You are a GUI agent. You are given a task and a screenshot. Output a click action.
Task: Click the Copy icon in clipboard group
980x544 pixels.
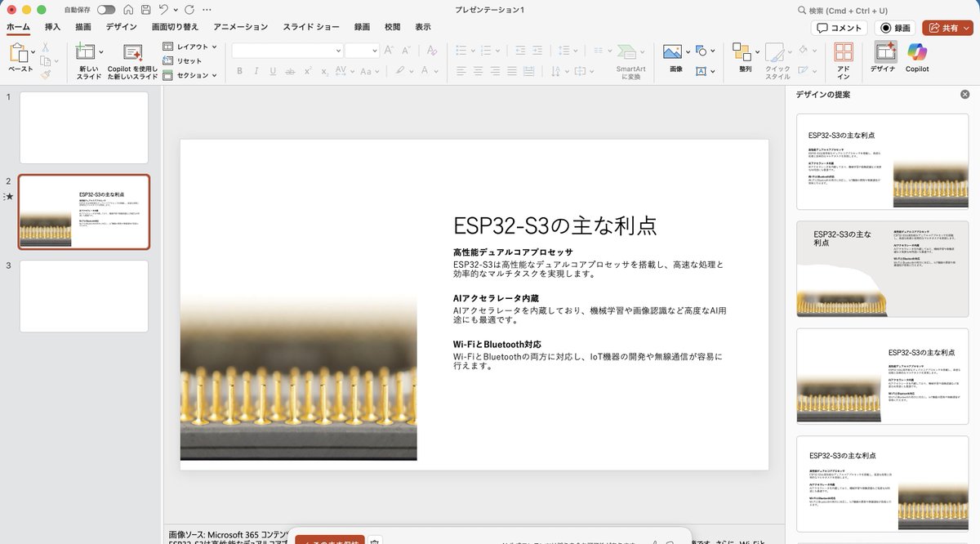(x=46, y=60)
